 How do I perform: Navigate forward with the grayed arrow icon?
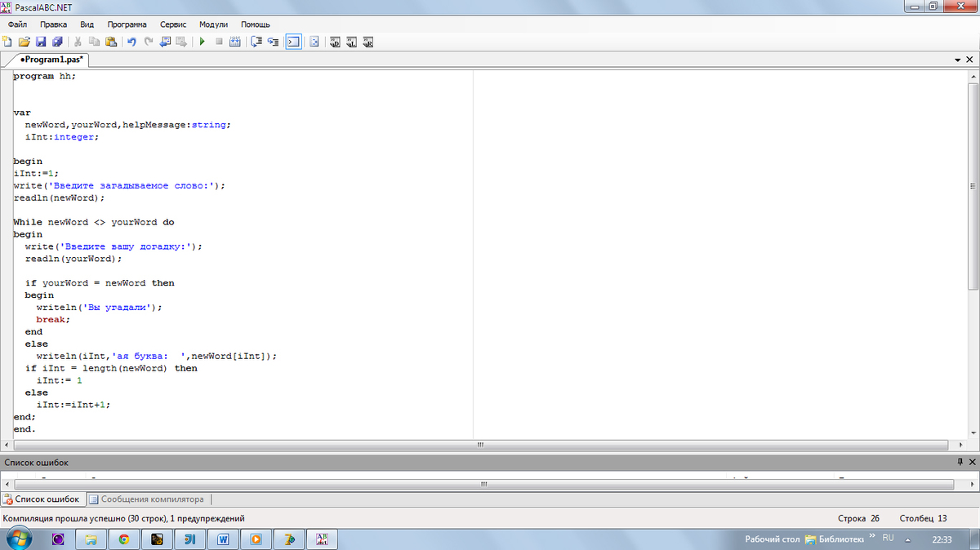click(x=181, y=42)
